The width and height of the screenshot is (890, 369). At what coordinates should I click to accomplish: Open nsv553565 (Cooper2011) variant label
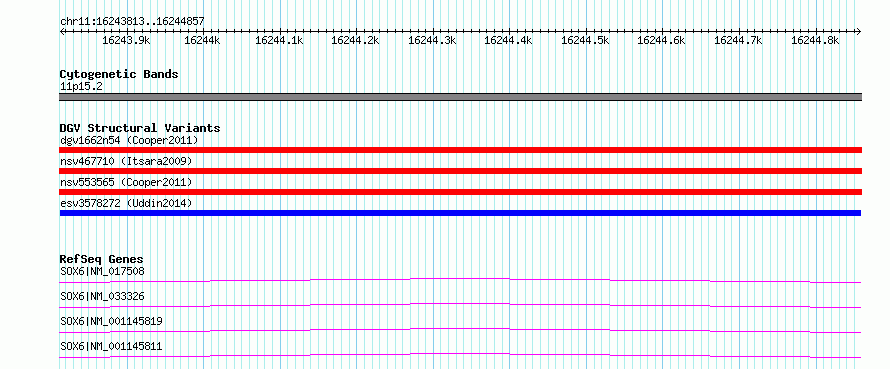(x=126, y=182)
